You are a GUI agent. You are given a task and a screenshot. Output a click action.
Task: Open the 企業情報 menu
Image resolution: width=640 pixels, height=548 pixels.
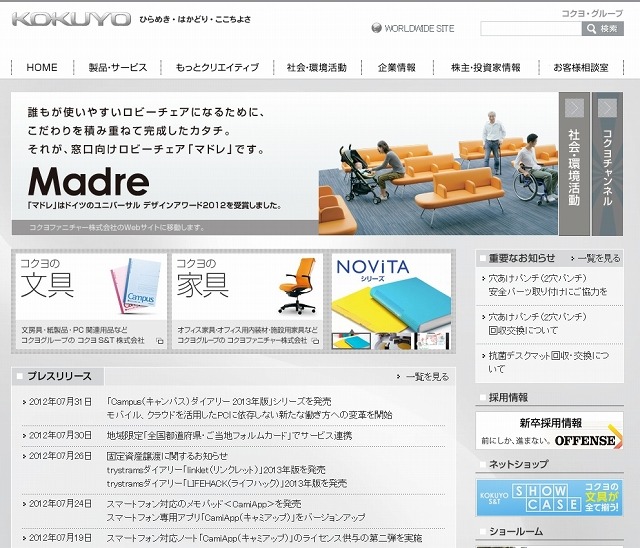(x=397, y=67)
